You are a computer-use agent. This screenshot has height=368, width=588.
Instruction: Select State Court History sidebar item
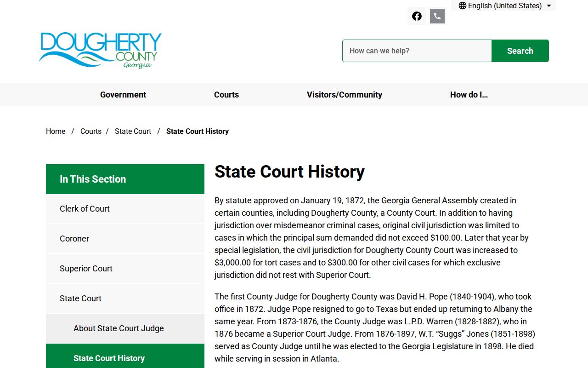(125, 356)
